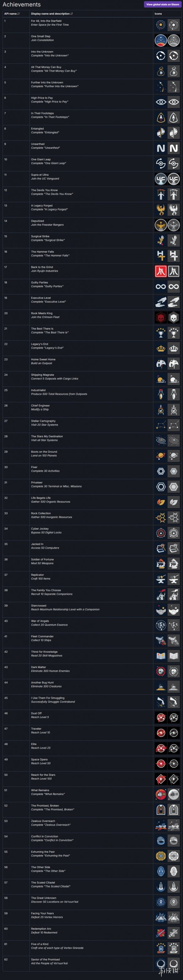
Task: Click red Ryujin icon for Back to the Grind
Action: (x=161, y=271)
